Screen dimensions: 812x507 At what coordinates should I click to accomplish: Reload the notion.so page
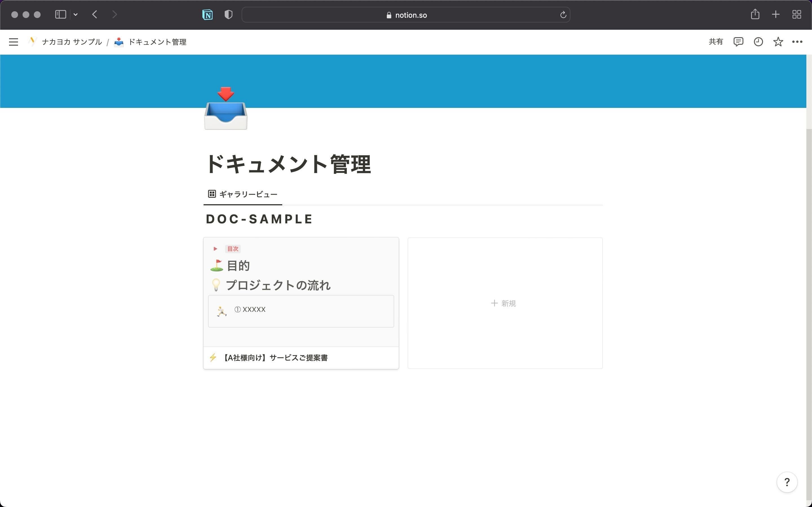563,15
